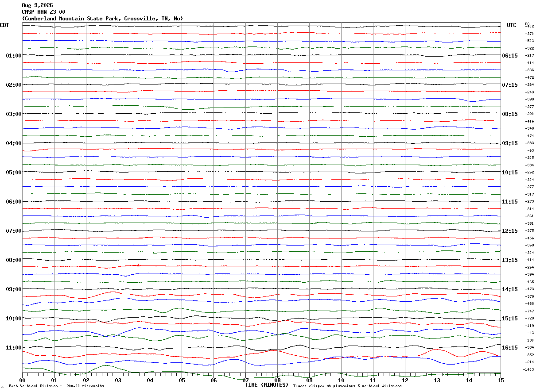Click the DC offset value '-398'
This screenshot has width=536, height=392.
pyautogui.click(x=529, y=99)
